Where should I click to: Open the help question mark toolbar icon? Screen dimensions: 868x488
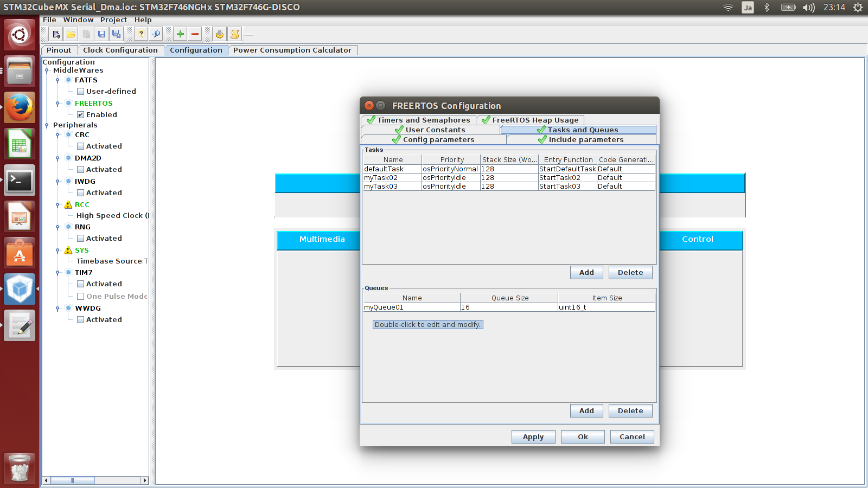(x=140, y=34)
